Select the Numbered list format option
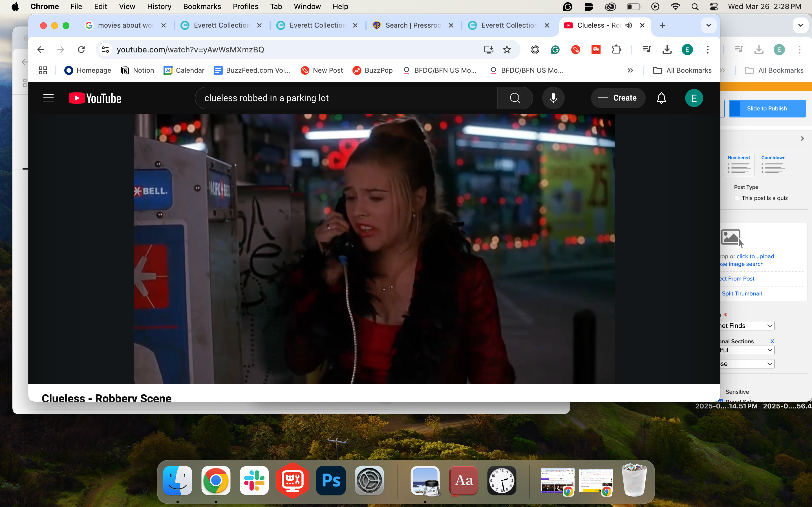Viewport: 812px width, 507px height. 738,164
